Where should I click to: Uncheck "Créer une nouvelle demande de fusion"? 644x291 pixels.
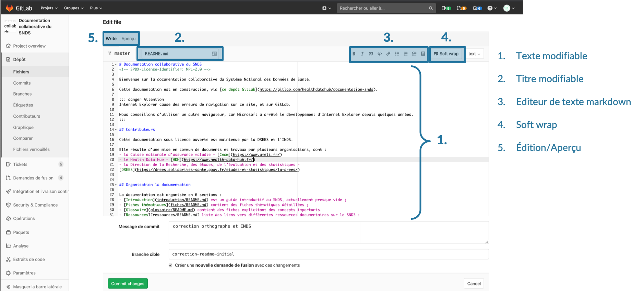tap(170, 265)
